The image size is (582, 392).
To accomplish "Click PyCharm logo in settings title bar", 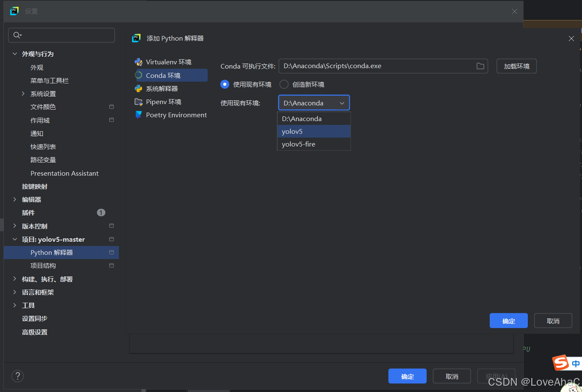I will point(14,11).
